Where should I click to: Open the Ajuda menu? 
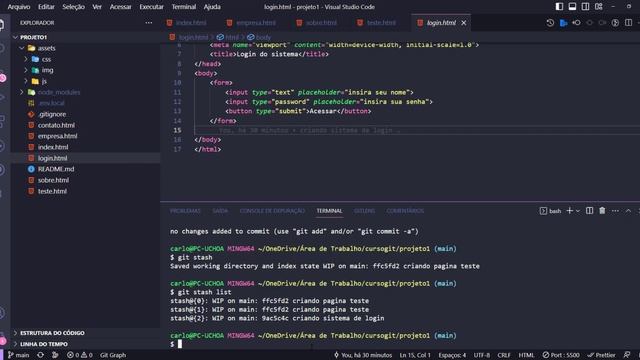(x=212, y=7)
